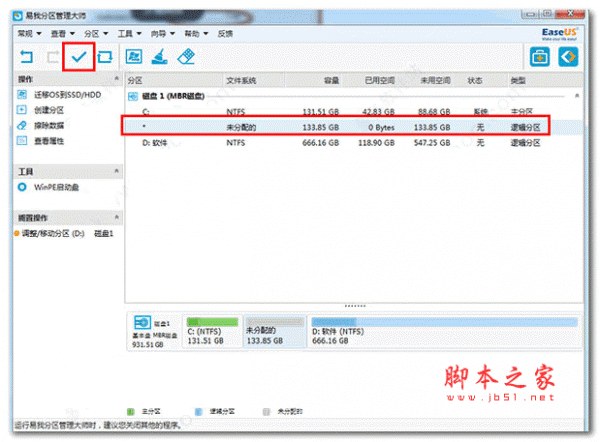The image size is (600, 442).
Task: Click the greyed Redo toolbar icon
Action: tap(52, 57)
